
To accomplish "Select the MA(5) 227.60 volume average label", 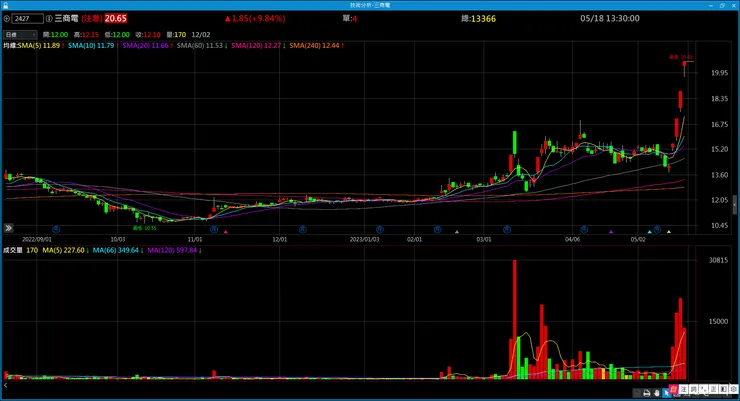I will (x=65, y=250).
